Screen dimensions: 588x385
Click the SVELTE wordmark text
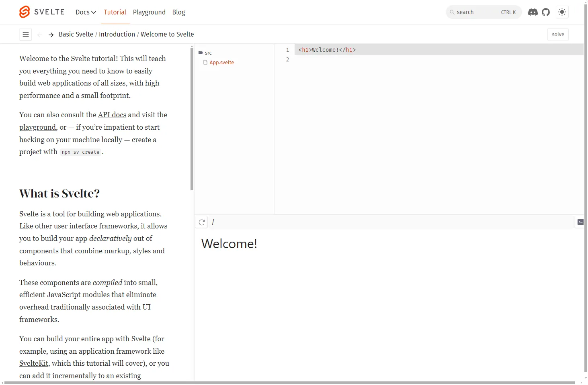point(49,12)
